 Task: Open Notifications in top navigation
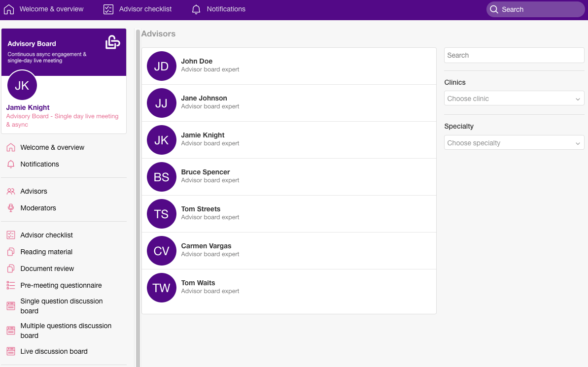tap(226, 9)
